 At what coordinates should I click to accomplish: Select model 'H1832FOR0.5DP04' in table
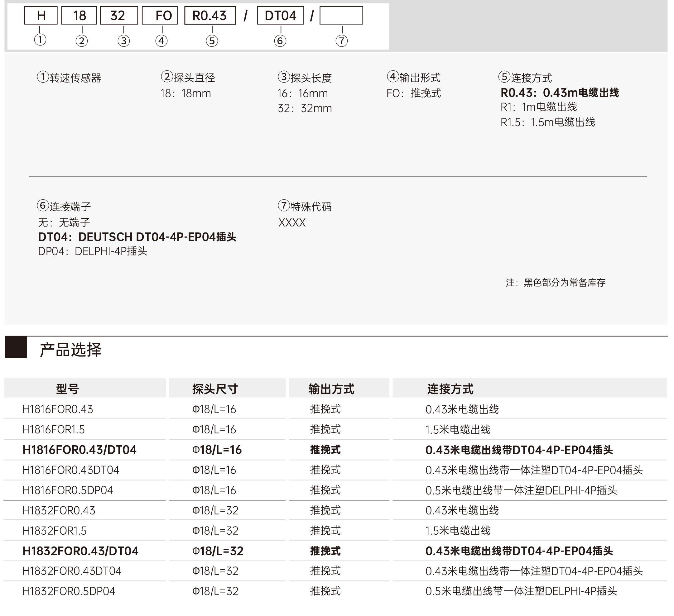click(69, 592)
